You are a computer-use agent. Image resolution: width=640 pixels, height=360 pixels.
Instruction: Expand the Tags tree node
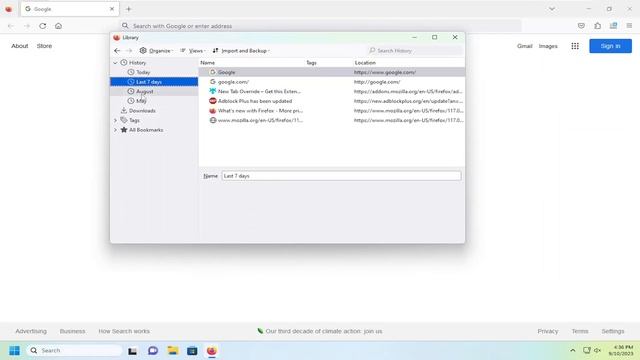(115, 120)
